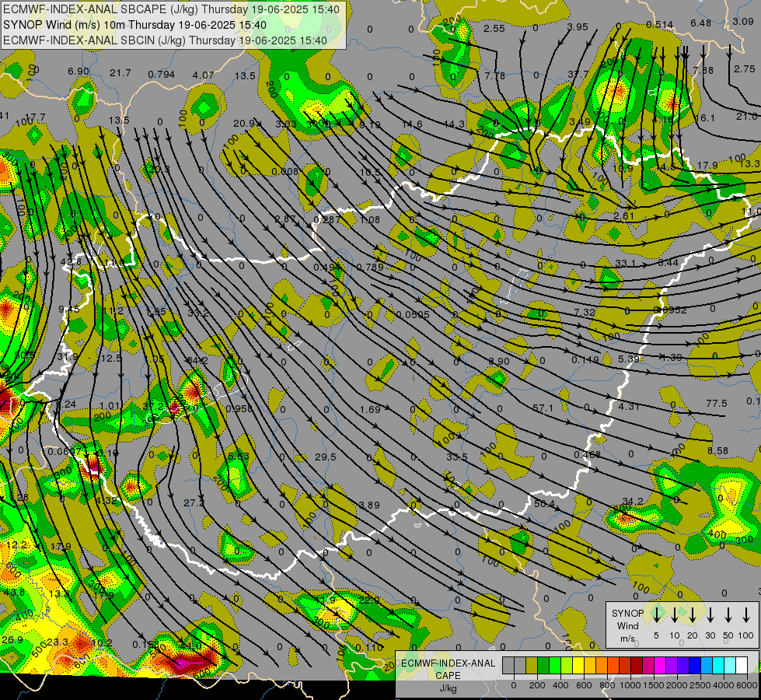The width and height of the screenshot is (761, 700).
Task: Click the map value '42.8'
Action: coord(71,262)
